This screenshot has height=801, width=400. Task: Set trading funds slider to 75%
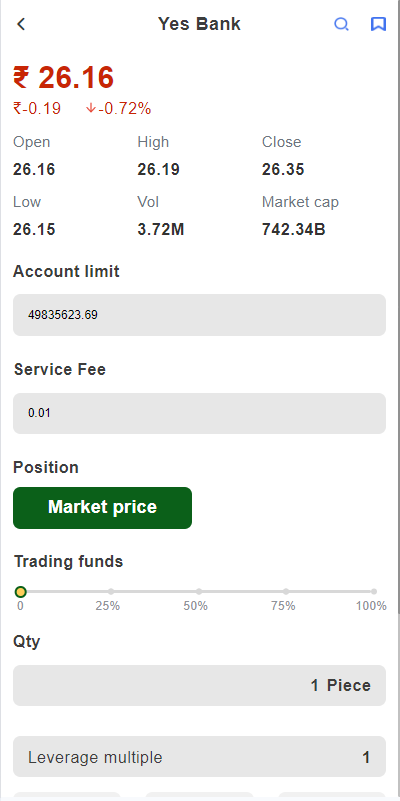[x=286, y=592]
